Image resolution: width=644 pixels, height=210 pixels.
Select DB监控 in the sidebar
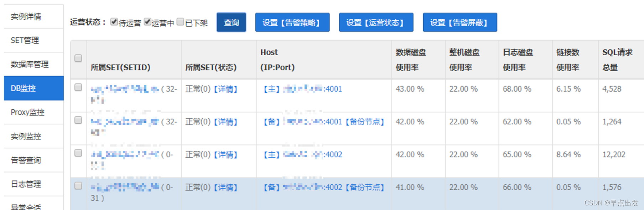[33, 88]
